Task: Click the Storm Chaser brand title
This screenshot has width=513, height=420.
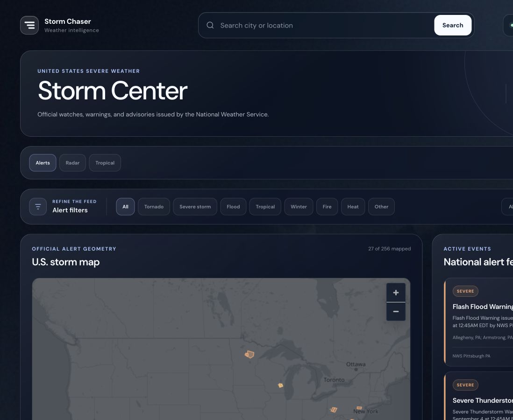Action: pyautogui.click(x=68, y=21)
